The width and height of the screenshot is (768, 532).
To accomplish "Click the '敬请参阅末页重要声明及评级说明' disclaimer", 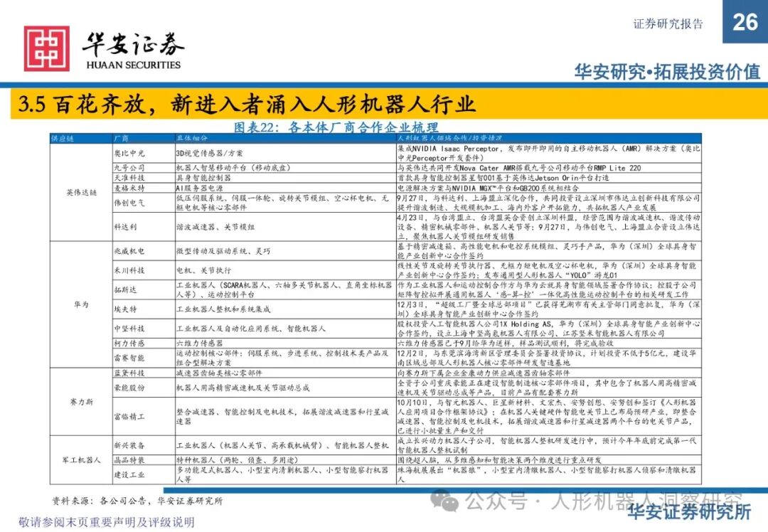I will (106, 522).
